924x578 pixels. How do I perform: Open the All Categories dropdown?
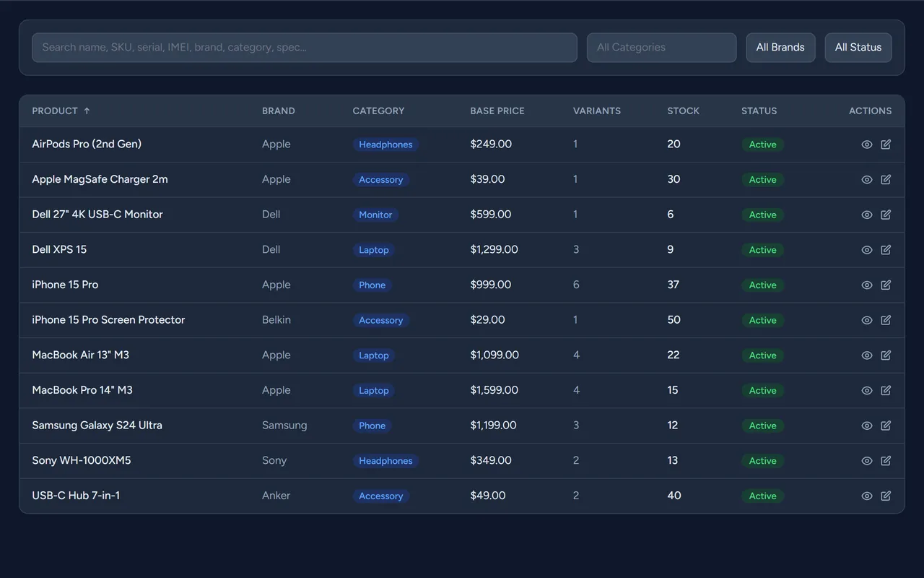(x=661, y=48)
